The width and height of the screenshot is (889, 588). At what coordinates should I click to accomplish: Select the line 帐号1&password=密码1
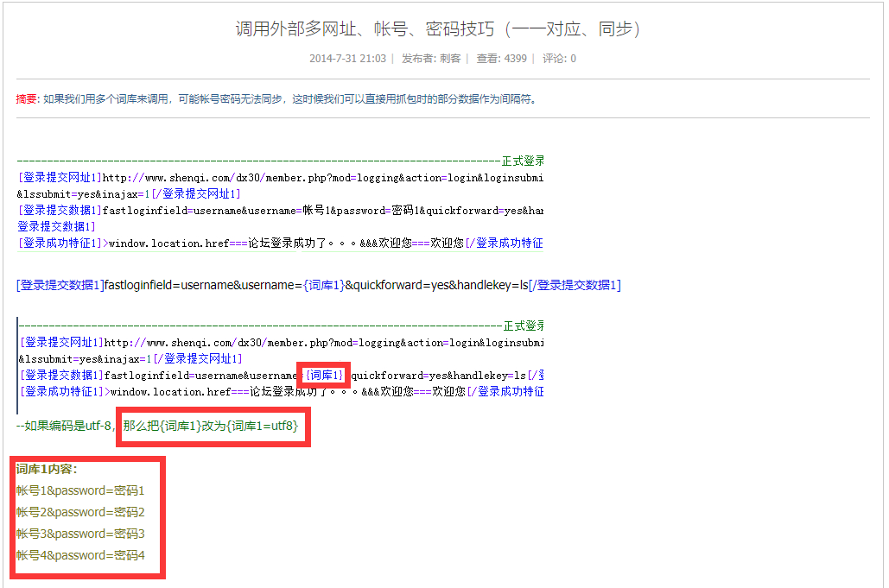click(80, 490)
